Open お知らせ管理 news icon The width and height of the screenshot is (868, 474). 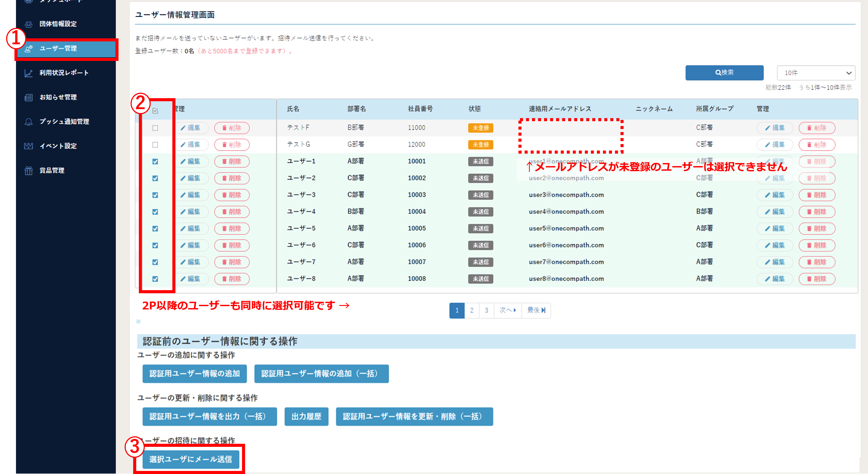pyautogui.click(x=29, y=98)
